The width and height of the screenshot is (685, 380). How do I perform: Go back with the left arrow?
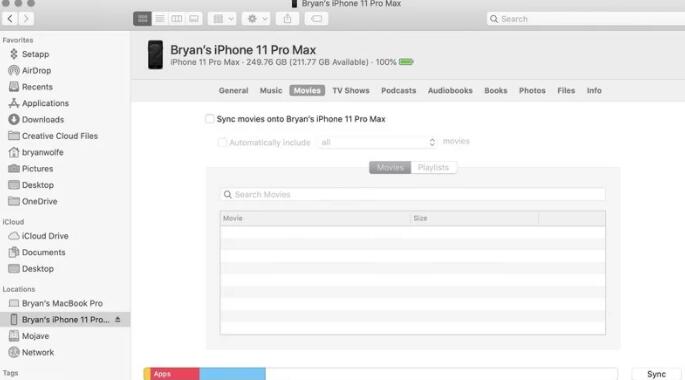[10, 19]
